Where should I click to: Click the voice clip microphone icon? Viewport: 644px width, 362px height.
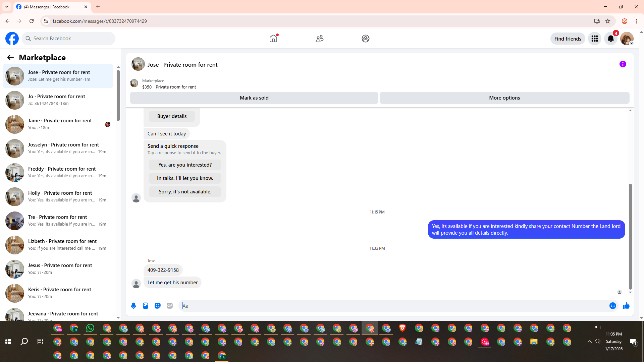pos(133,306)
